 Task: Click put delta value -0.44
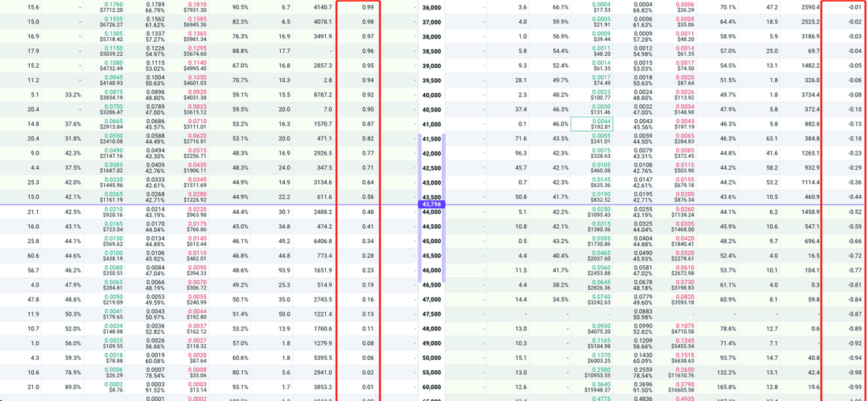pyautogui.click(x=854, y=197)
